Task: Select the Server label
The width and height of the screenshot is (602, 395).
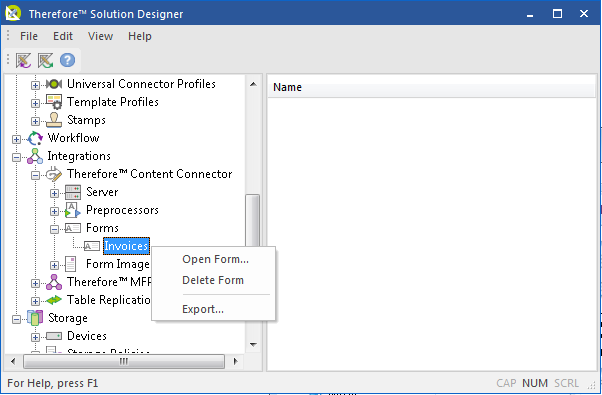Action: click(102, 192)
